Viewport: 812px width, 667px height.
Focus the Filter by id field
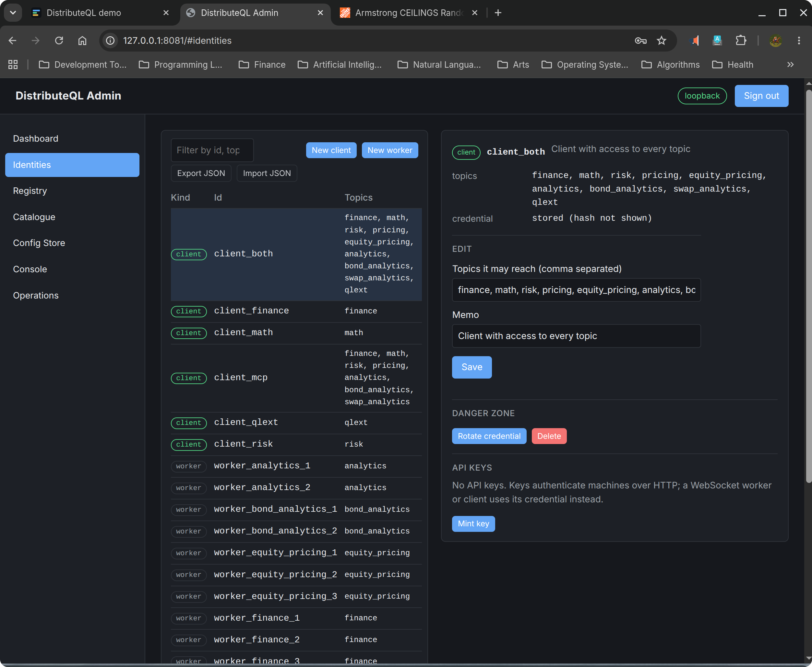(212, 150)
